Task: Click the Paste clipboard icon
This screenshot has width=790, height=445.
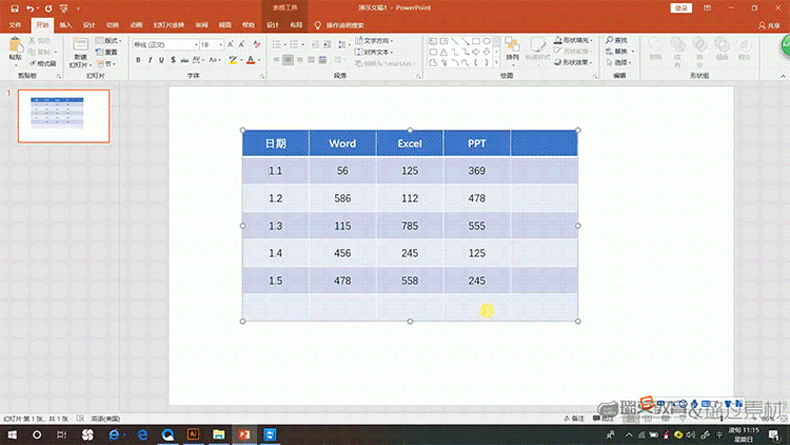Action: pos(16,46)
